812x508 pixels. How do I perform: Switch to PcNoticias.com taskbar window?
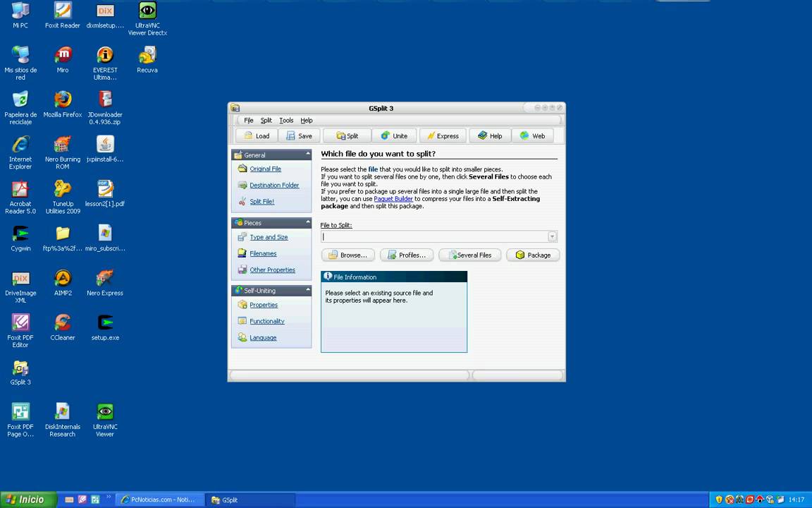pos(158,500)
